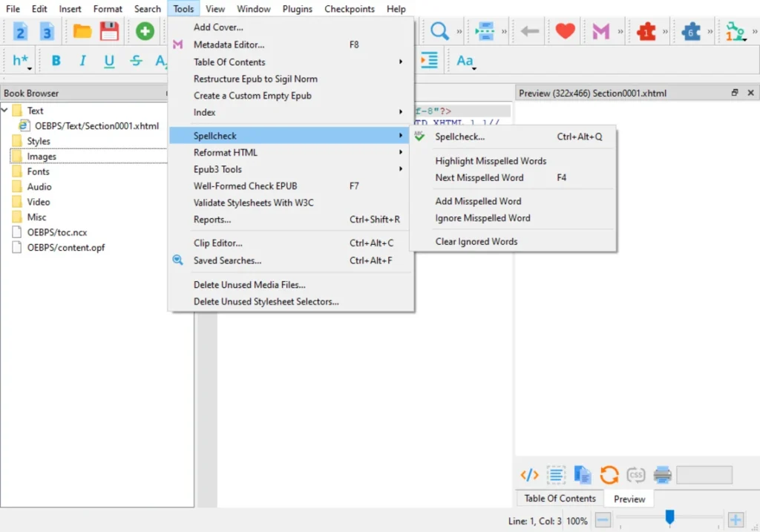The width and height of the screenshot is (760, 532).
Task: Choose Restructure Epub to Sigil Norm
Action: (291, 79)
